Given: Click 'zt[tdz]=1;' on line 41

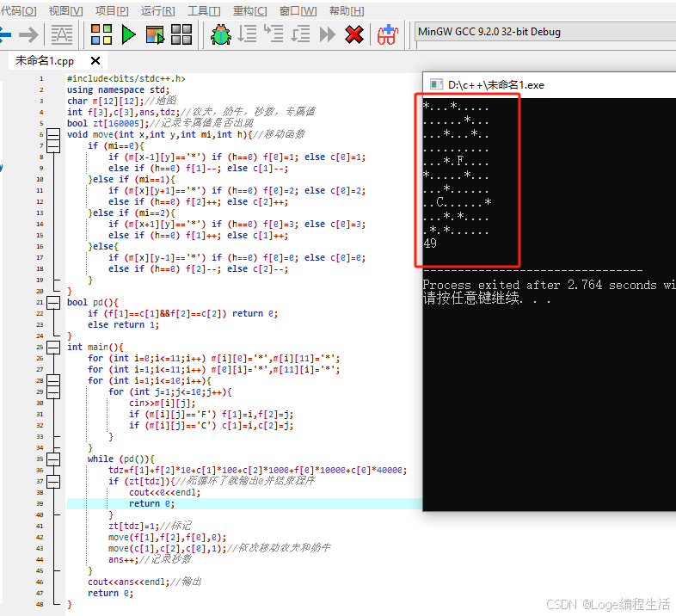Looking at the screenshot, I should (133, 527).
